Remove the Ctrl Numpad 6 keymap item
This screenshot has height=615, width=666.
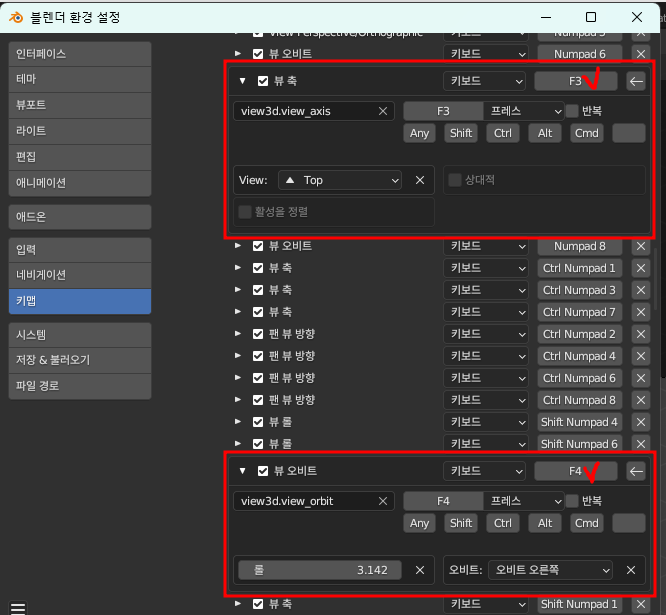(641, 378)
